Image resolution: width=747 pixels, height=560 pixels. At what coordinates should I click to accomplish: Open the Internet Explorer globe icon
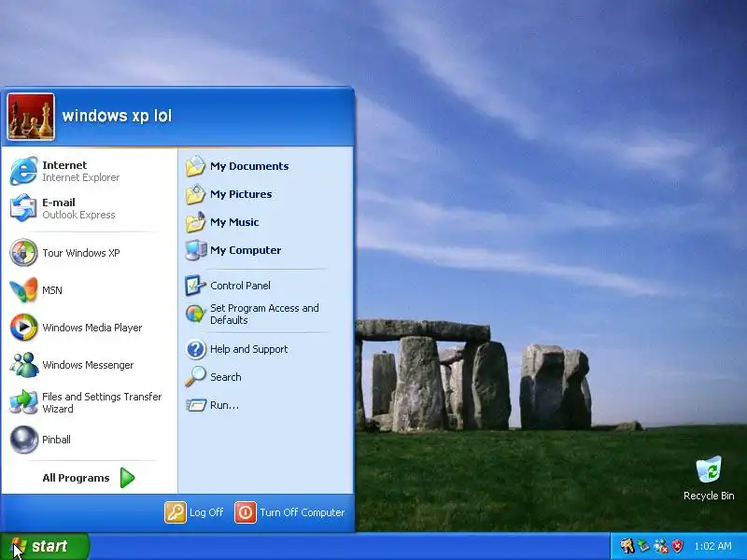pyautogui.click(x=23, y=171)
